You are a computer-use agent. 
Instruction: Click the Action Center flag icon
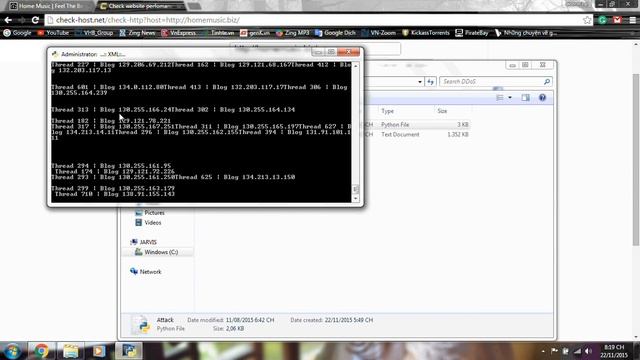(554, 351)
